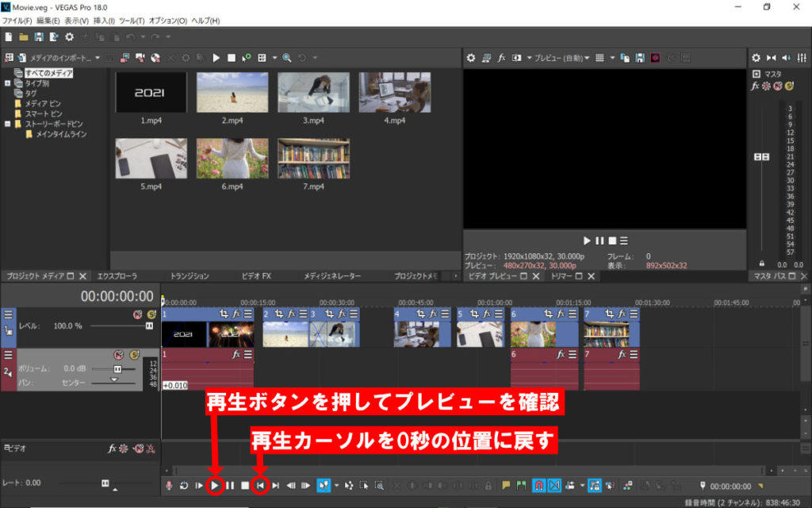Image resolution: width=812 pixels, height=508 pixels.
Task: Select the 6.mp4 thumbnail in media pool
Action: [x=232, y=157]
